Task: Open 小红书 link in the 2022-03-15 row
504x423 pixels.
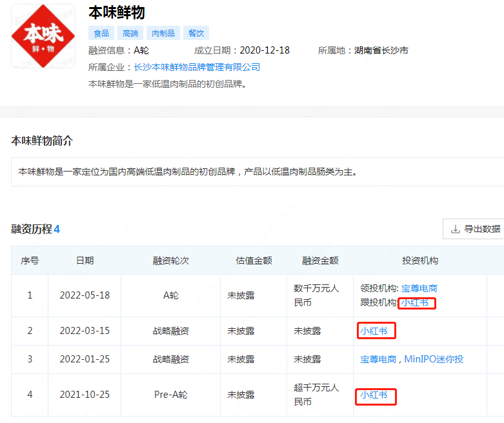Action: (374, 331)
